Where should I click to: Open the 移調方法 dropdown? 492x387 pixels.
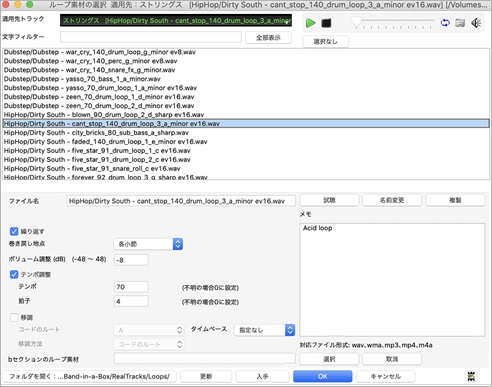149,344
